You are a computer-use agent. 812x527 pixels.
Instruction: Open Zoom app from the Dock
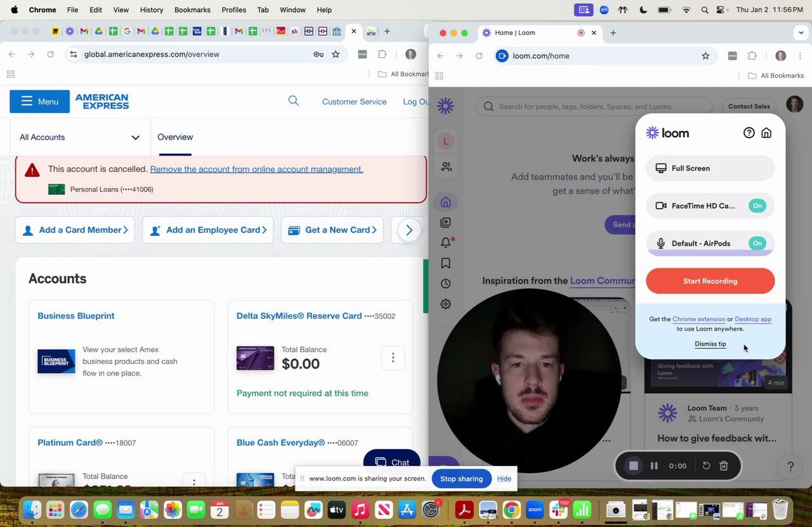535,509
